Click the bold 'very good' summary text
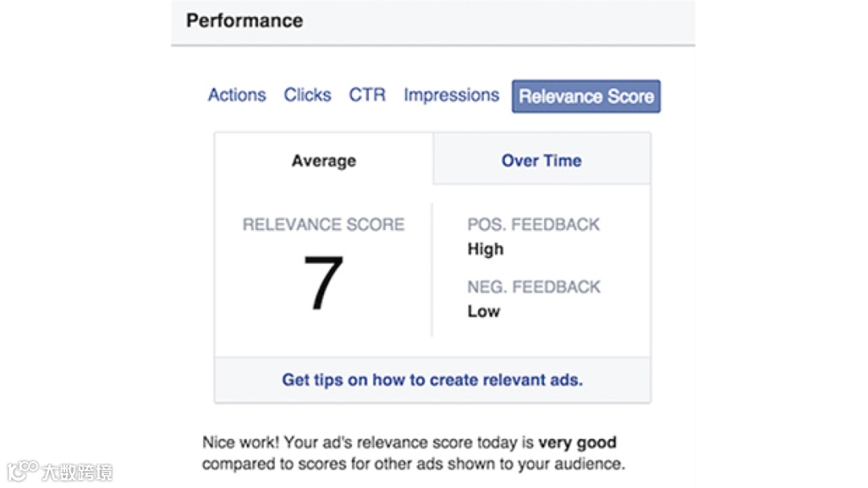This screenshot has height=488, width=868. [x=576, y=442]
